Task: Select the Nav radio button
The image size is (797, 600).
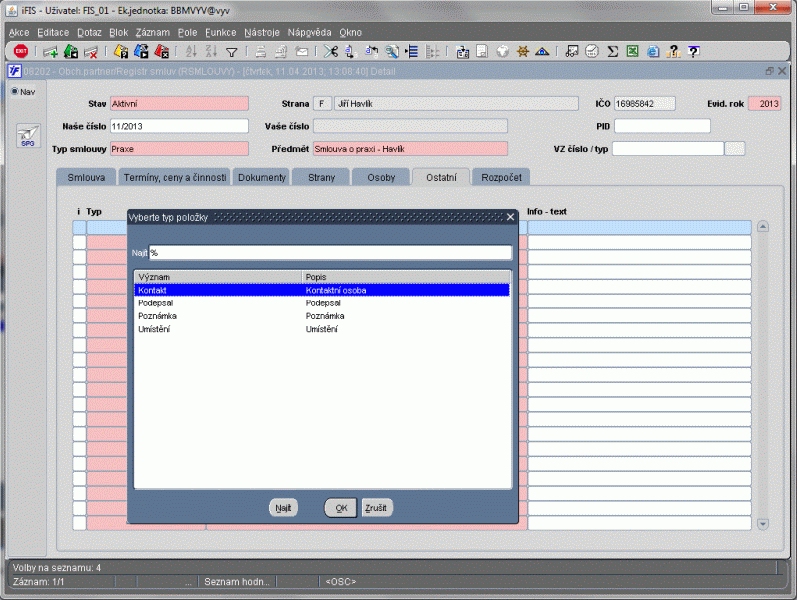Action: 15,92
